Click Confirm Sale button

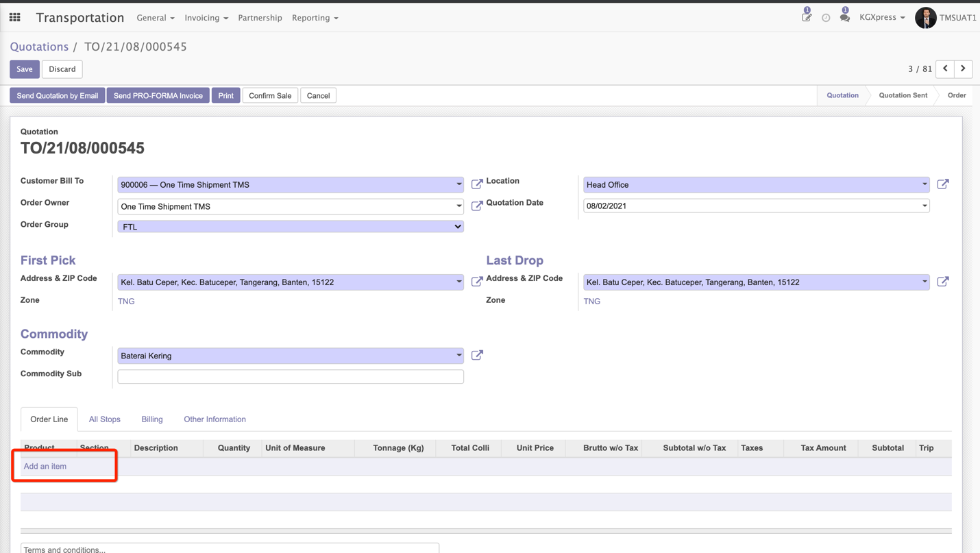270,96
